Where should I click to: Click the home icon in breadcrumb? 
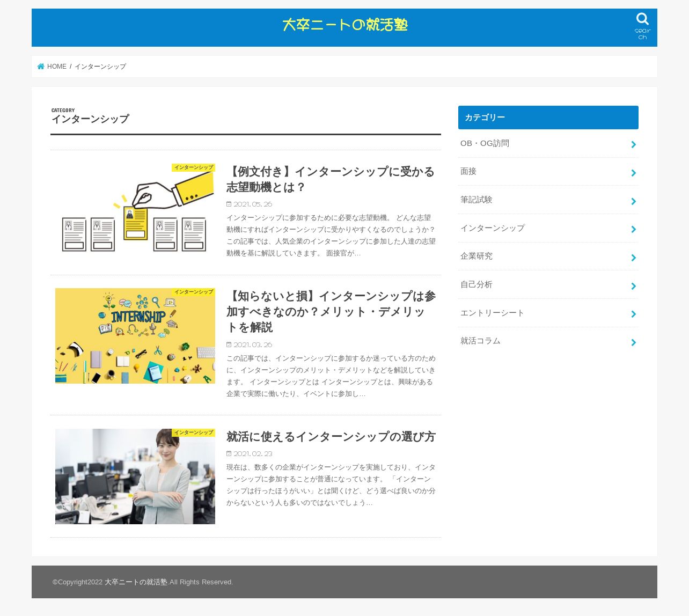click(41, 67)
